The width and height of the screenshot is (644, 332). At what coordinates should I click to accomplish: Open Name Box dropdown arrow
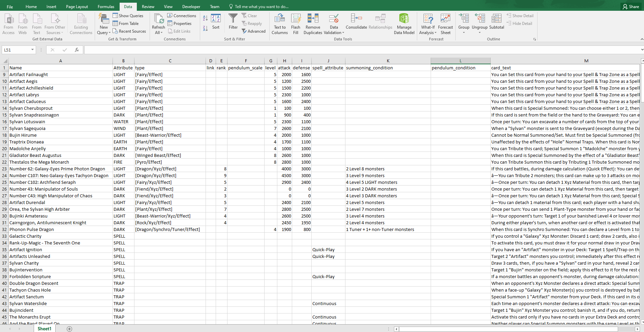pyautogui.click(x=32, y=50)
